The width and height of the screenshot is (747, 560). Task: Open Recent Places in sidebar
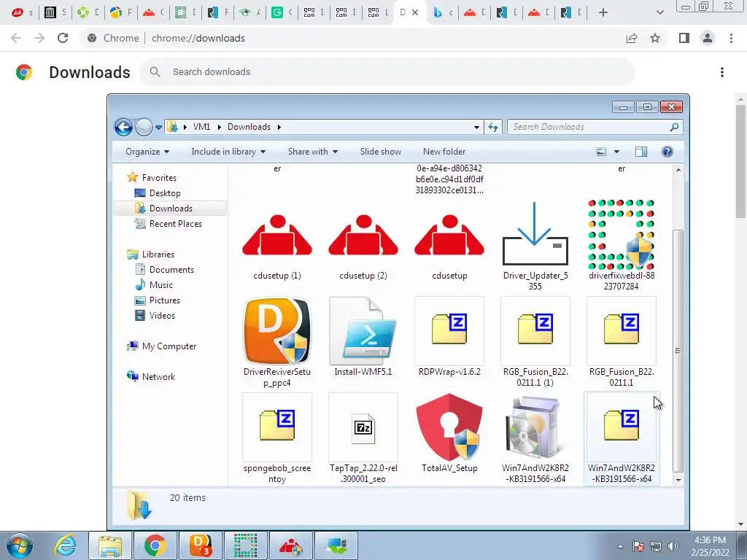pos(175,224)
